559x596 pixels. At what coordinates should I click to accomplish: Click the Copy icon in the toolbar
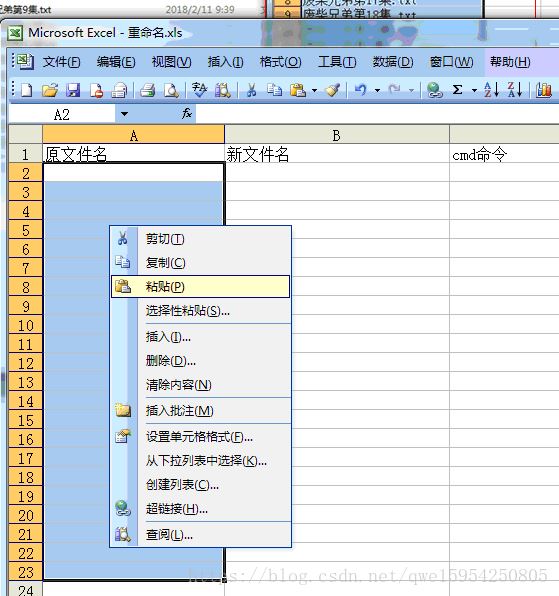[274, 90]
